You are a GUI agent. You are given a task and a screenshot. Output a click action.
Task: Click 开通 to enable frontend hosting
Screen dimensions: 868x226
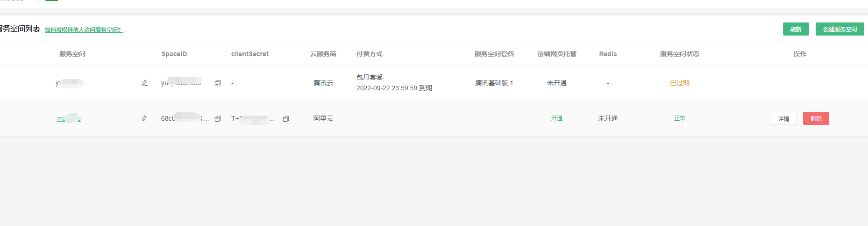click(556, 118)
